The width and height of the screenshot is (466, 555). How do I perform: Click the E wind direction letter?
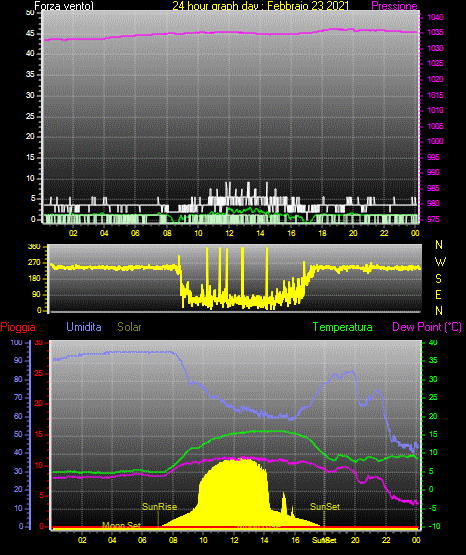click(438, 294)
